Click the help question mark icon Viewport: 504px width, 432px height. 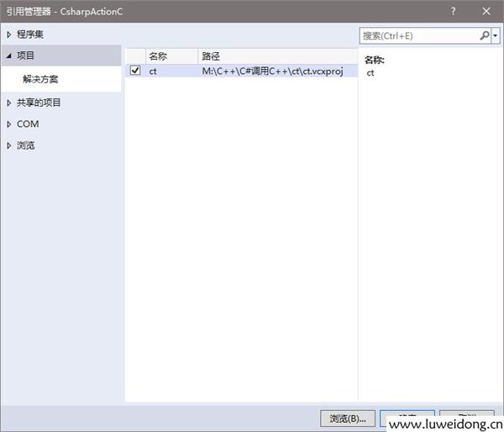point(454,11)
